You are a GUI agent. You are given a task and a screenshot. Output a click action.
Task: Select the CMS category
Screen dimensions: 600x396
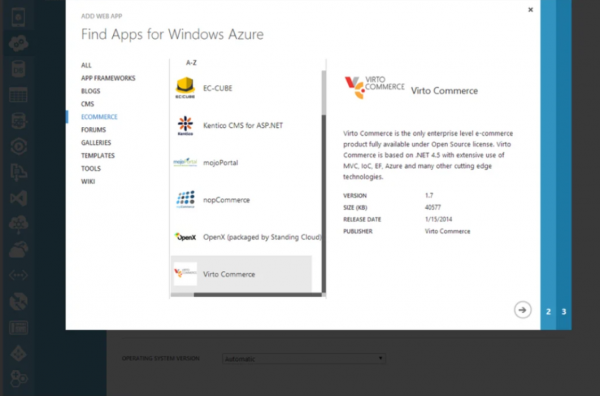coord(87,104)
